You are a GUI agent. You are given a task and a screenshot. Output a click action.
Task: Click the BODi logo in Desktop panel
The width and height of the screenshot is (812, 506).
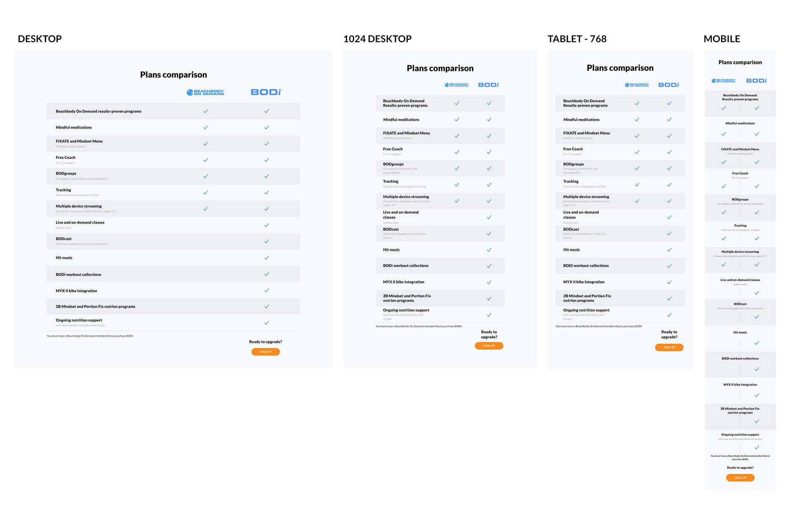(x=266, y=92)
